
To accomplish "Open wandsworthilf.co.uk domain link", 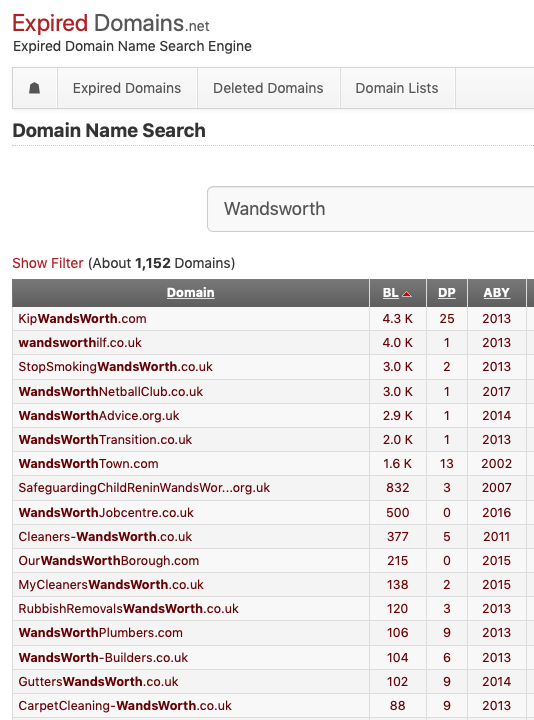I will [80, 343].
